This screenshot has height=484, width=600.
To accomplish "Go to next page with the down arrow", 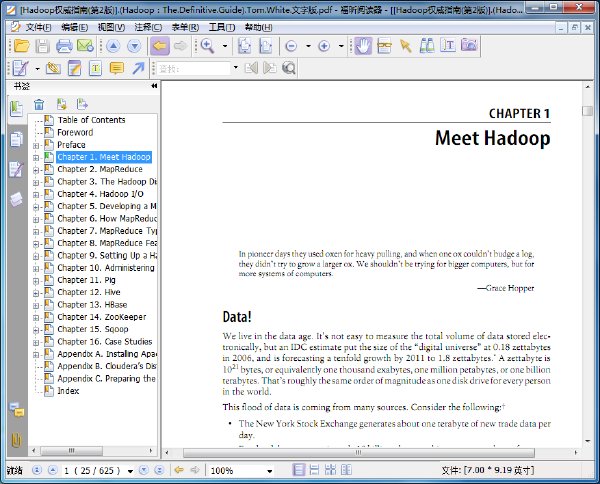I will 134,46.
